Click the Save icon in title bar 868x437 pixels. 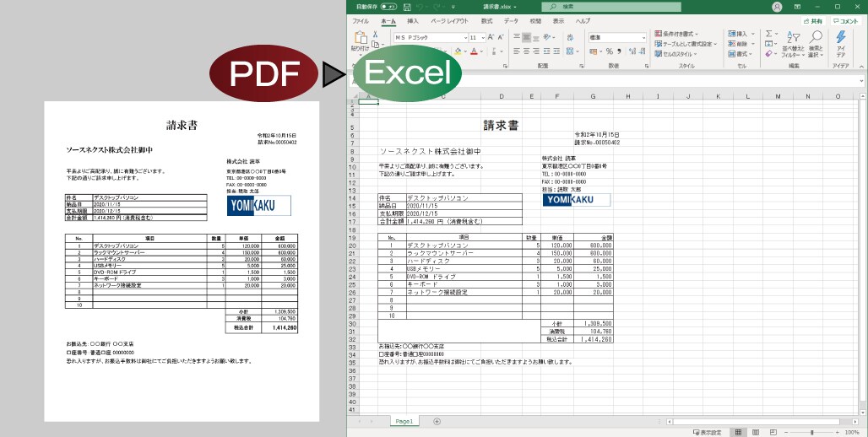[x=408, y=7]
